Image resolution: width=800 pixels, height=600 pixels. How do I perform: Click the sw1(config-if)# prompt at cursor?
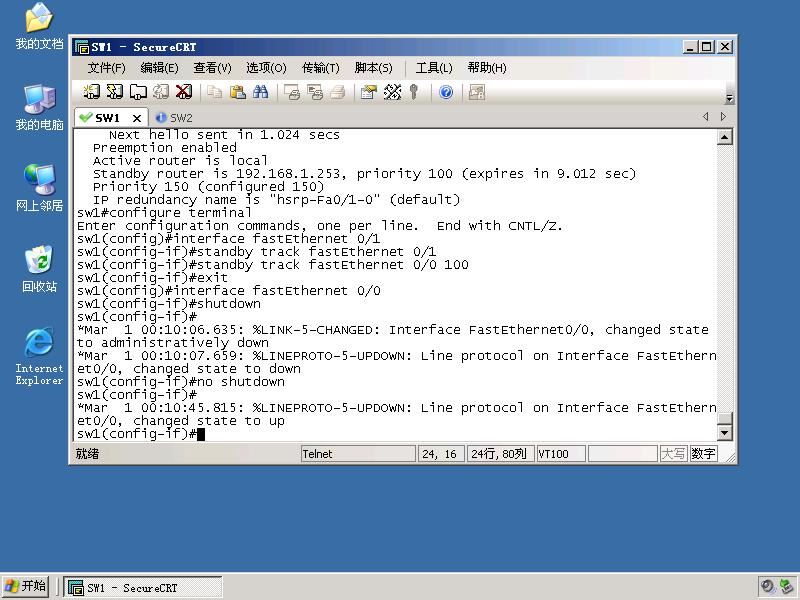click(137, 434)
